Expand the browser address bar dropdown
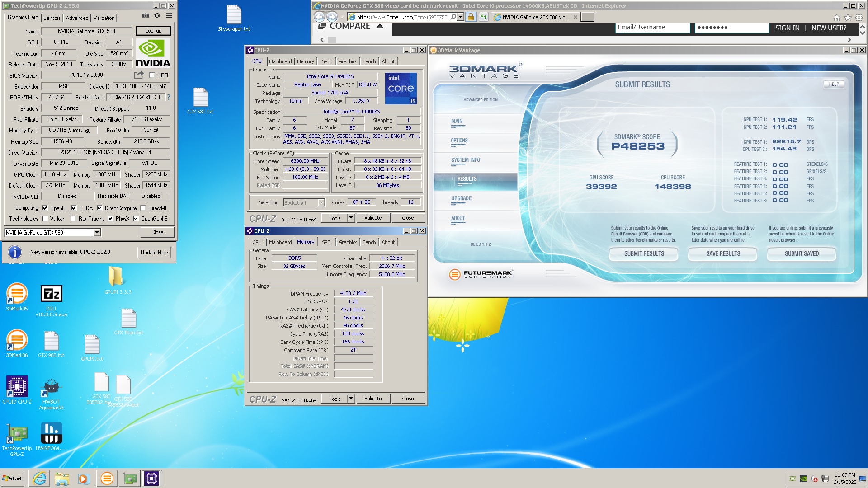868x488 pixels. tap(460, 17)
